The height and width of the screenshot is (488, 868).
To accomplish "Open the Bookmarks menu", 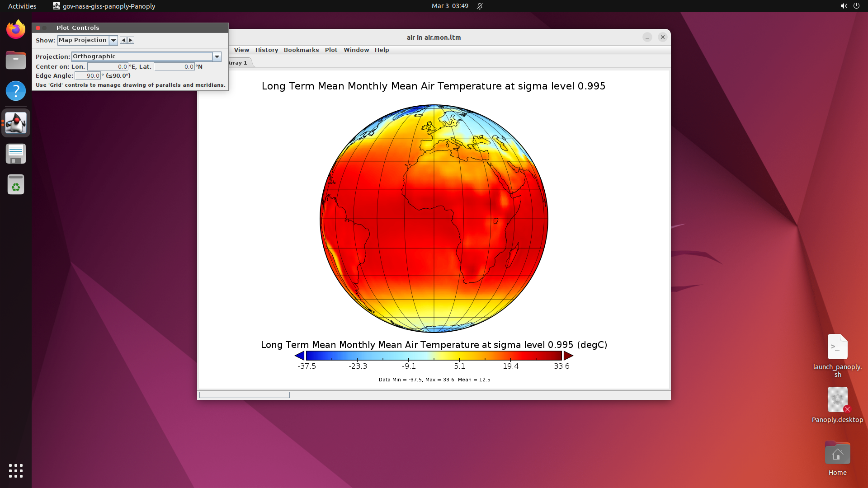I will click(x=301, y=50).
